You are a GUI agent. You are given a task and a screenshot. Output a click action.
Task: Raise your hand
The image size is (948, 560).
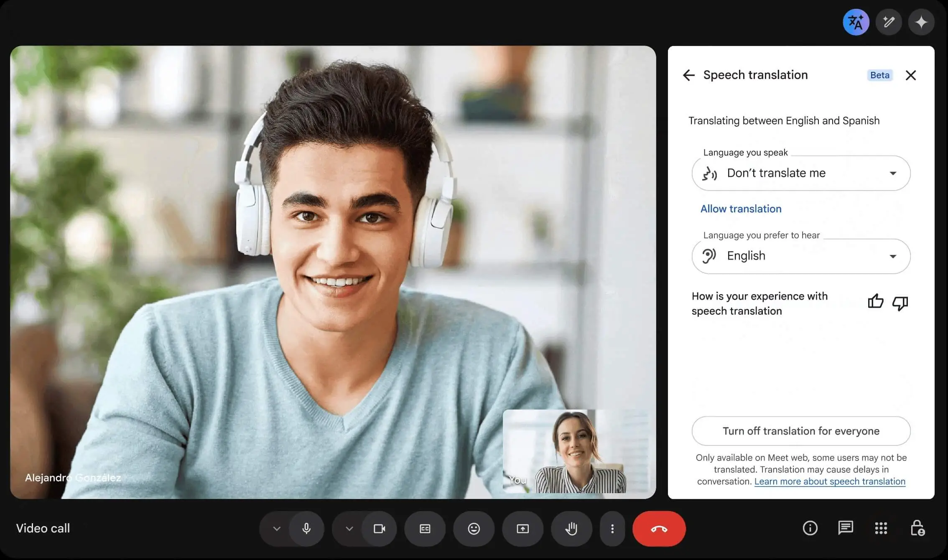571,529
